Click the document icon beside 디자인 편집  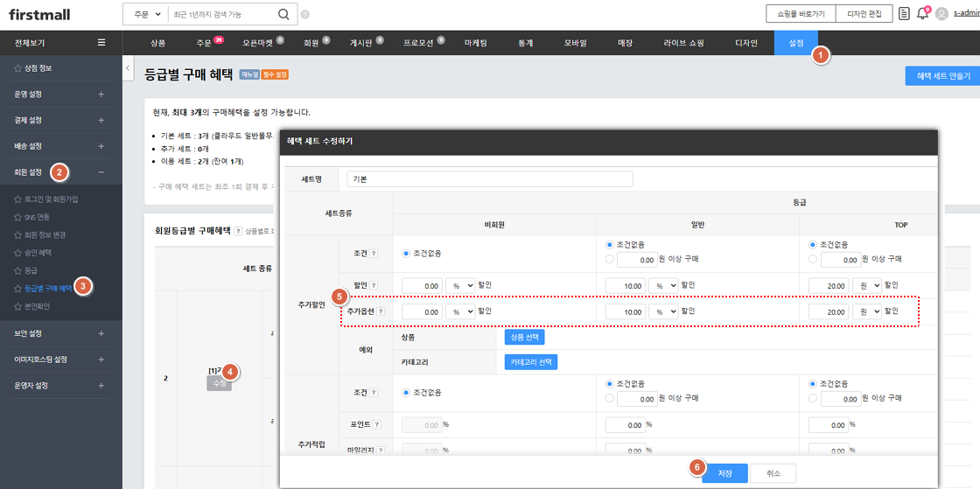(904, 14)
